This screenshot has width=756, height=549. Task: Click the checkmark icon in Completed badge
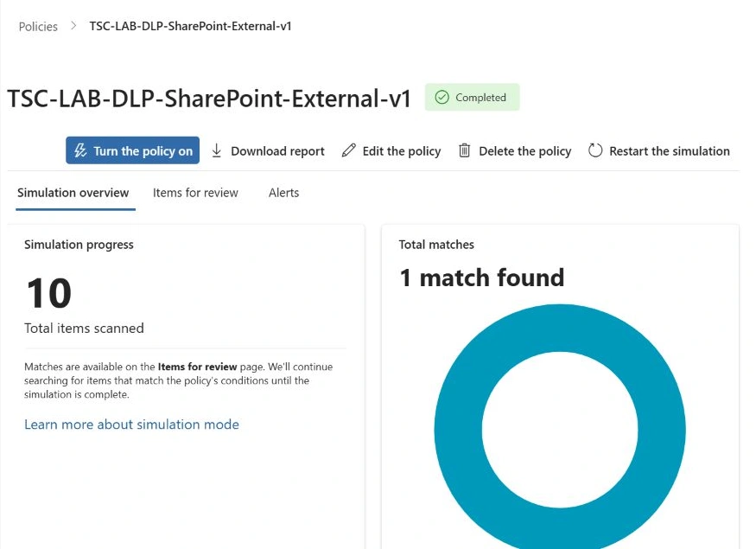click(442, 97)
